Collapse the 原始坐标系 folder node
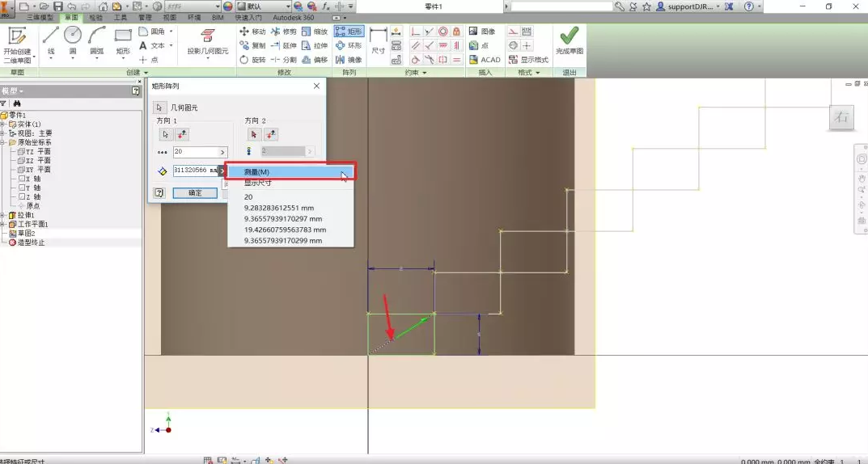This screenshot has height=464, width=868. (2, 142)
